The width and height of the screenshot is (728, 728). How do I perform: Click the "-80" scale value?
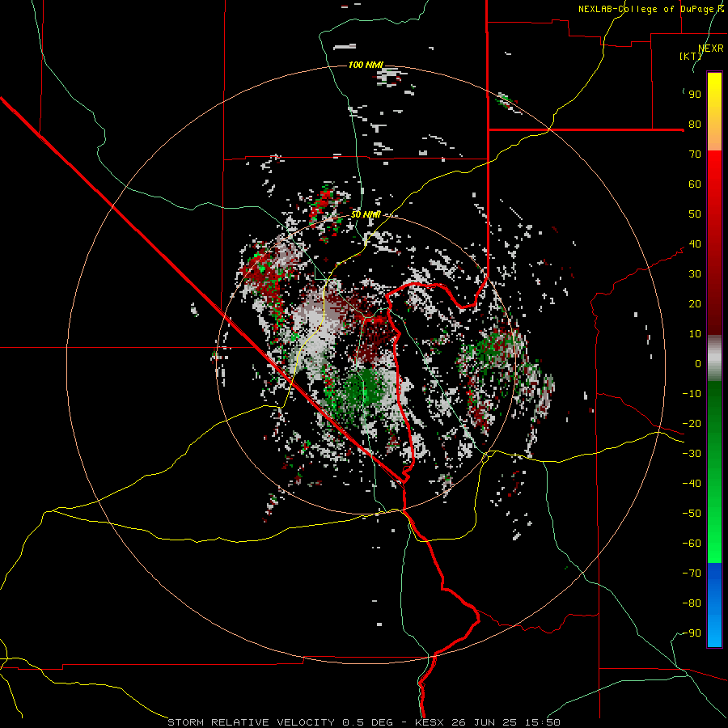pyautogui.click(x=692, y=603)
